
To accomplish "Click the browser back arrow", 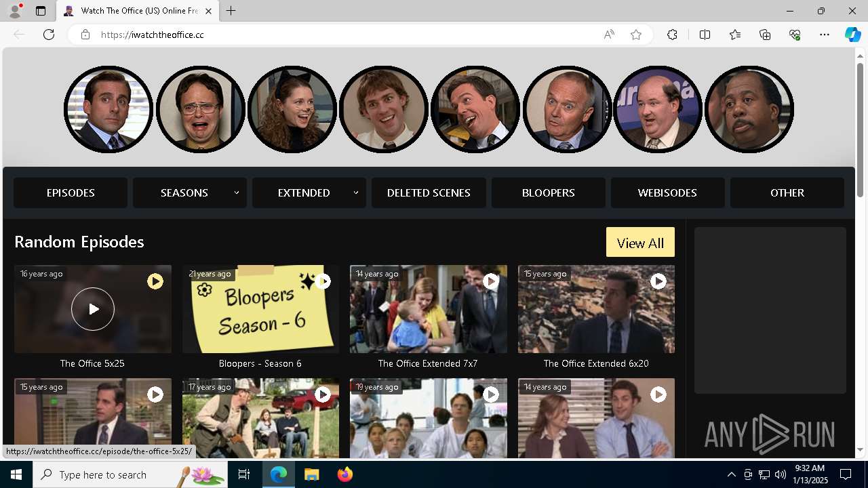I will click(x=19, y=35).
